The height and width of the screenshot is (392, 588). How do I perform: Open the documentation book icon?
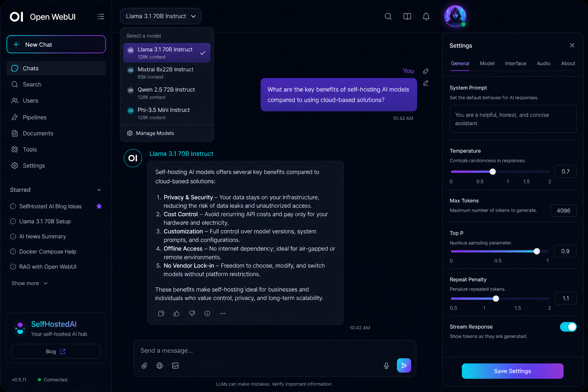(x=407, y=16)
